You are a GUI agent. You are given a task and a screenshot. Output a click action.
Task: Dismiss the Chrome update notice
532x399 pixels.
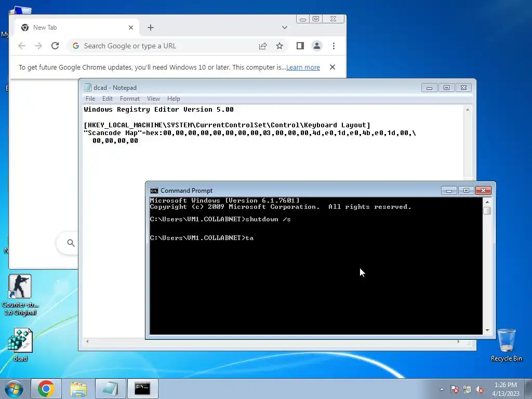pyautogui.click(x=332, y=67)
